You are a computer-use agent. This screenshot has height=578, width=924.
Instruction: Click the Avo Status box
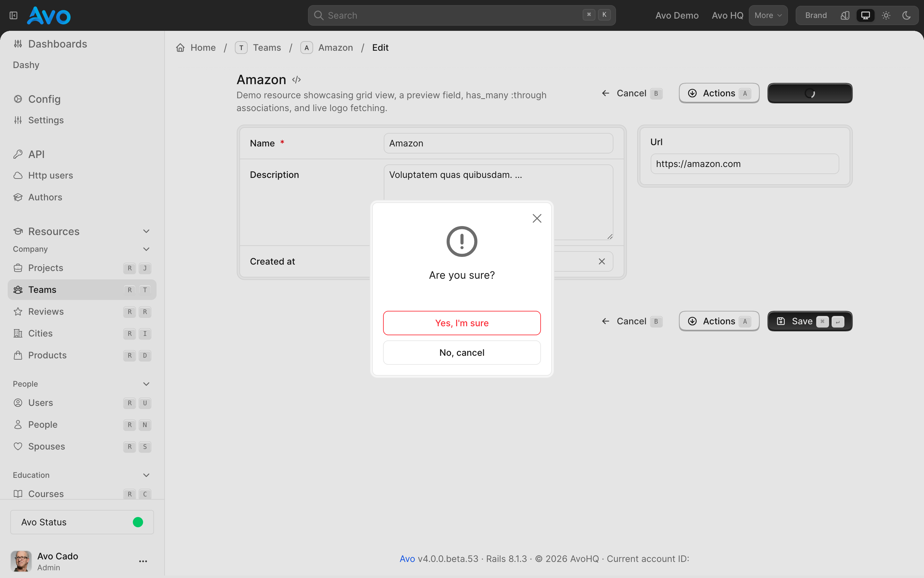coord(82,522)
